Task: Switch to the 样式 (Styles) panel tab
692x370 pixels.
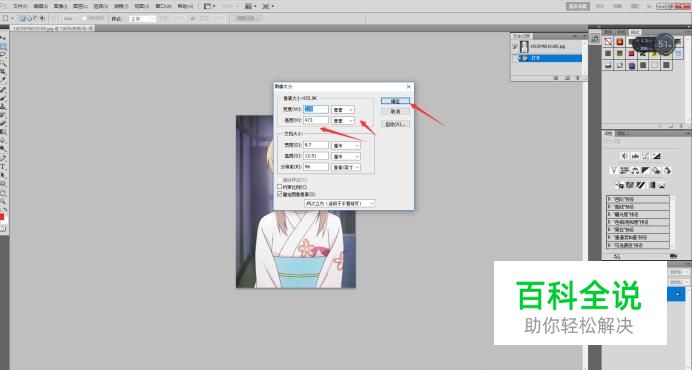Action: [x=635, y=32]
